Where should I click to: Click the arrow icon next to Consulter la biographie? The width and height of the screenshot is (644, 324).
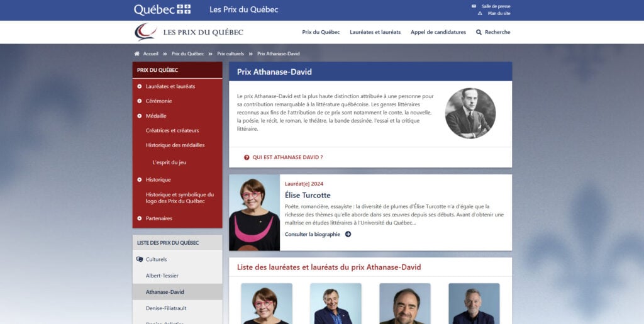click(x=348, y=234)
